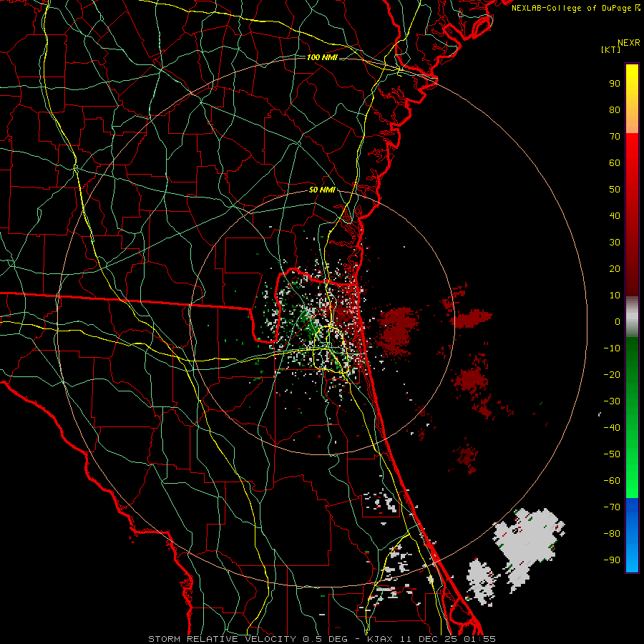Select the -20 value on velocity scale
The width and height of the screenshot is (644, 644).
(612, 375)
